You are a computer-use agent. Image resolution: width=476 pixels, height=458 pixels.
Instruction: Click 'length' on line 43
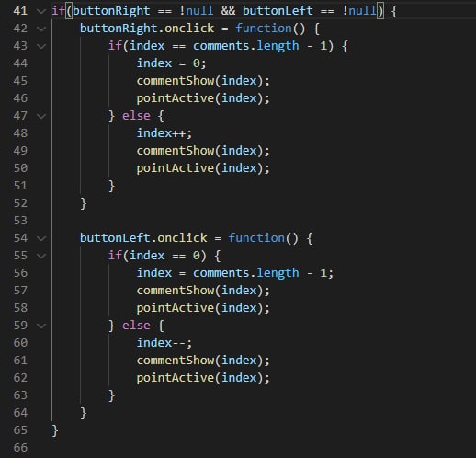278,46
